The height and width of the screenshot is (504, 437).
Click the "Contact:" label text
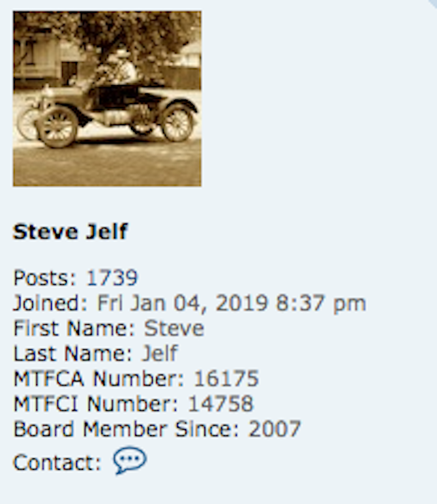click(x=57, y=463)
